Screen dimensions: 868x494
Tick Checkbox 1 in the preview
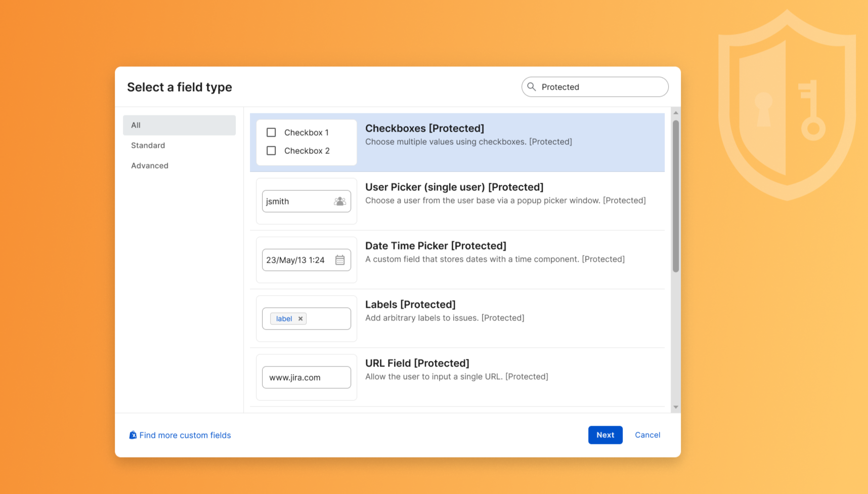[271, 132]
